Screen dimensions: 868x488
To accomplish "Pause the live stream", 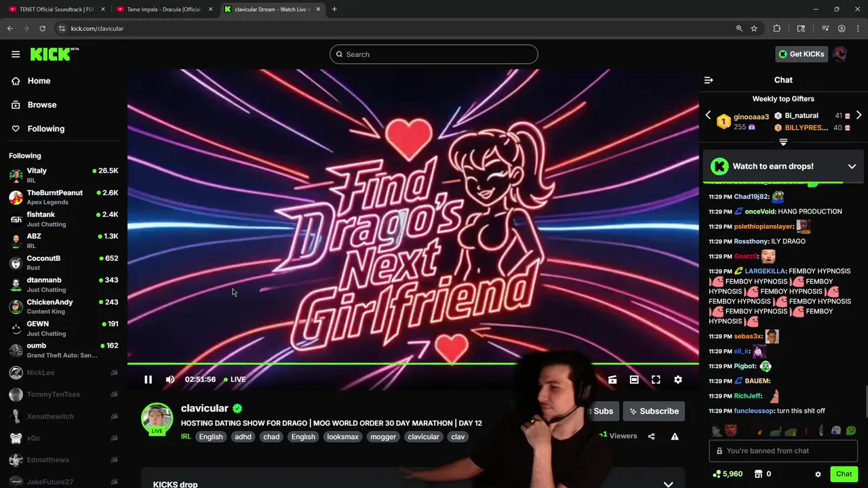I will pyautogui.click(x=148, y=380).
